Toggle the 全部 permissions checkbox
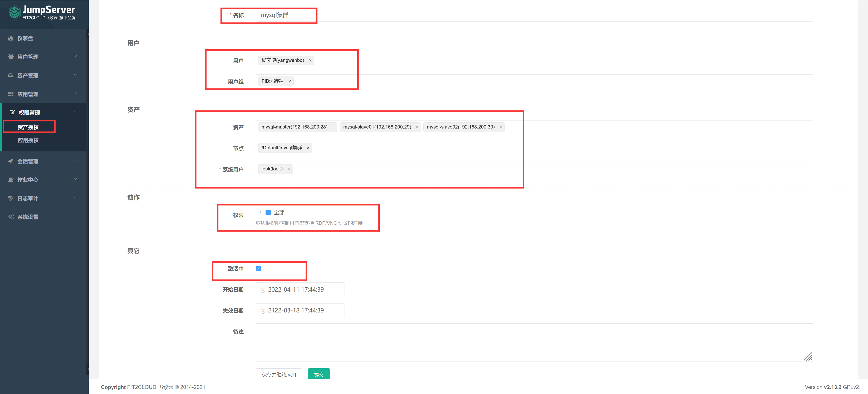Viewport: 868px width, 394px height. pos(268,213)
